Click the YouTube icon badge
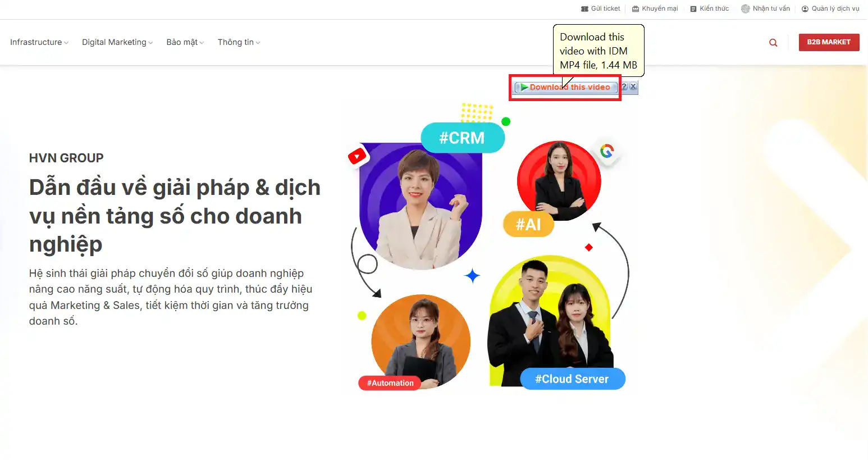 [357, 156]
